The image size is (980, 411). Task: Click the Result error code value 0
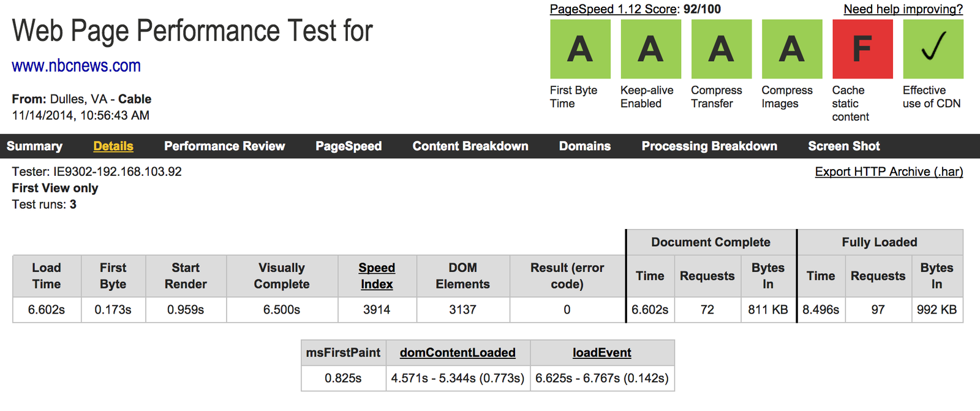tap(567, 310)
